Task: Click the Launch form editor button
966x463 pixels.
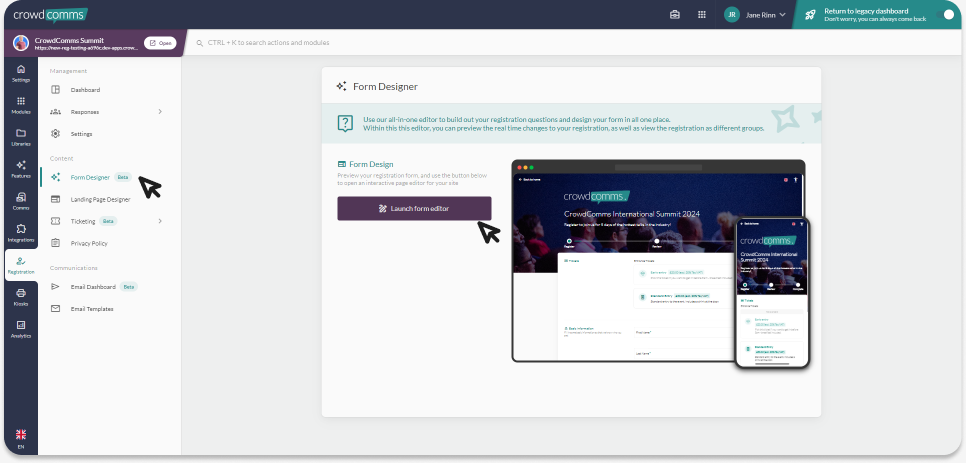Action: 414,208
